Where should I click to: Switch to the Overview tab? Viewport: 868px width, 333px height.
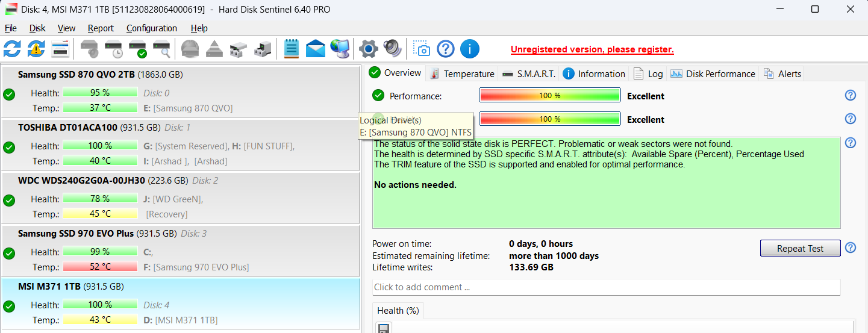click(x=395, y=73)
